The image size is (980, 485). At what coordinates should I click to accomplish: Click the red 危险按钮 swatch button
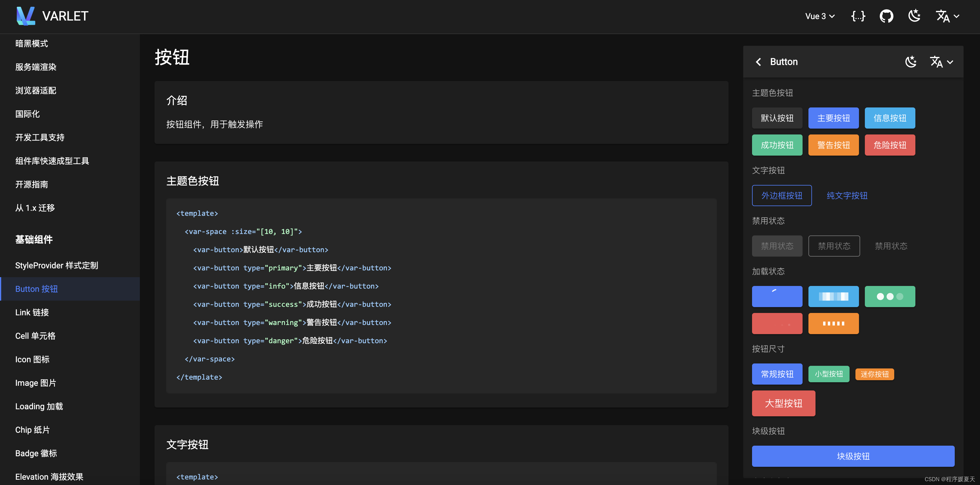[890, 145]
